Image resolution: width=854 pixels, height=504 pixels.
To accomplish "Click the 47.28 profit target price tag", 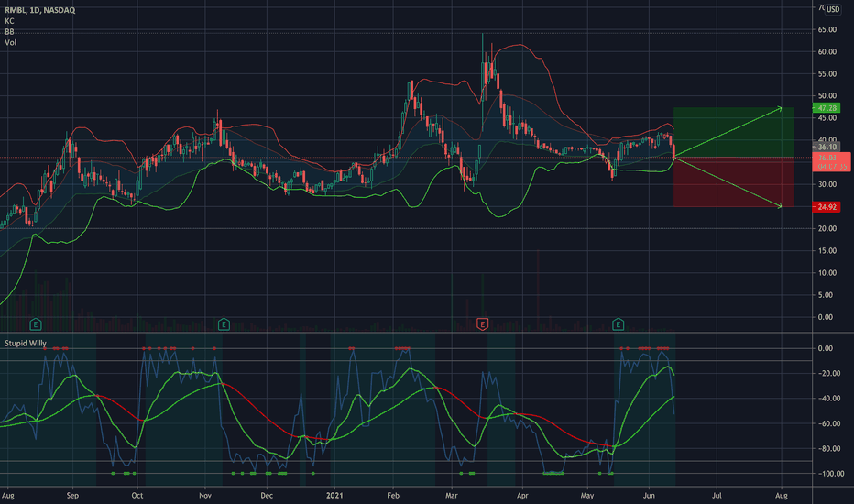I will tap(827, 108).
